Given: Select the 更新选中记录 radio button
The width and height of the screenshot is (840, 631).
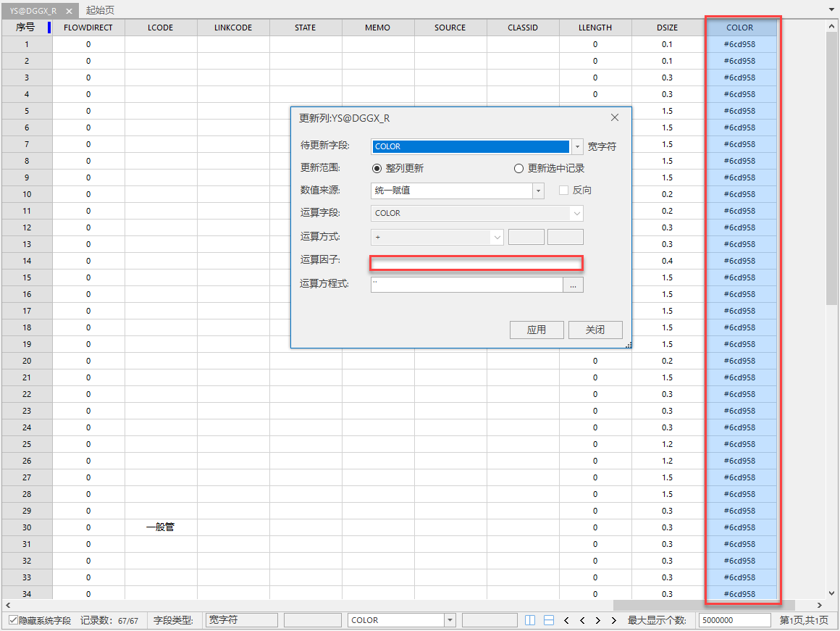Looking at the screenshot, I should coord(518,168).
